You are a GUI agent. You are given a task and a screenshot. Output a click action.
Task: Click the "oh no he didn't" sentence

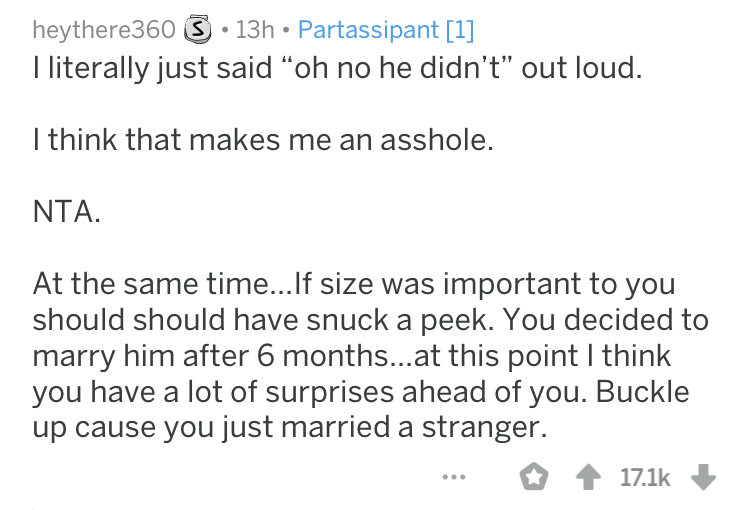click(338, 67)
